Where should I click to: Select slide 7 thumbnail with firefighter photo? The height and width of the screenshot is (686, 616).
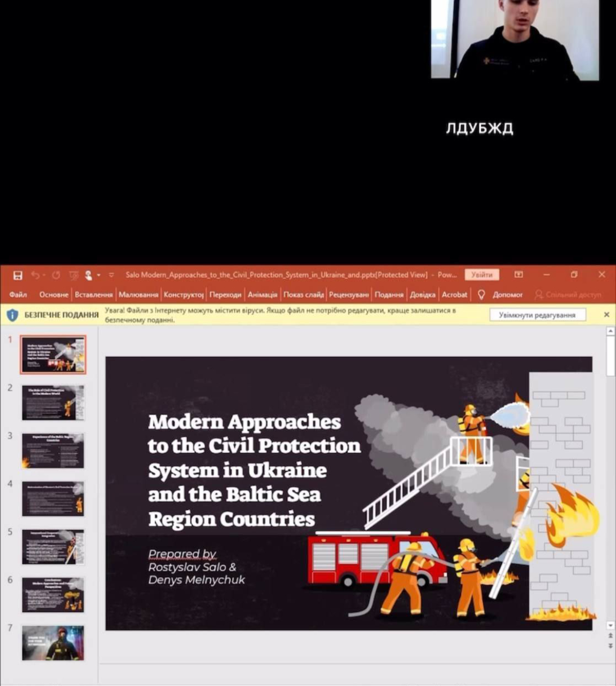point(53,643)
